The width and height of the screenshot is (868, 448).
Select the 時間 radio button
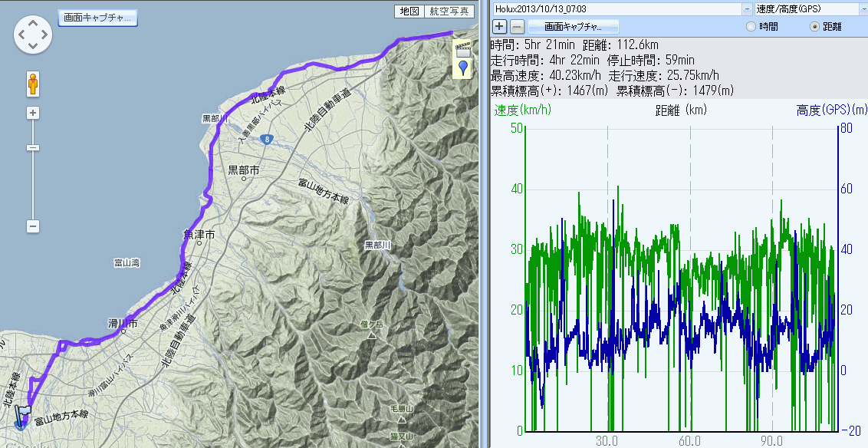point(751,27)
